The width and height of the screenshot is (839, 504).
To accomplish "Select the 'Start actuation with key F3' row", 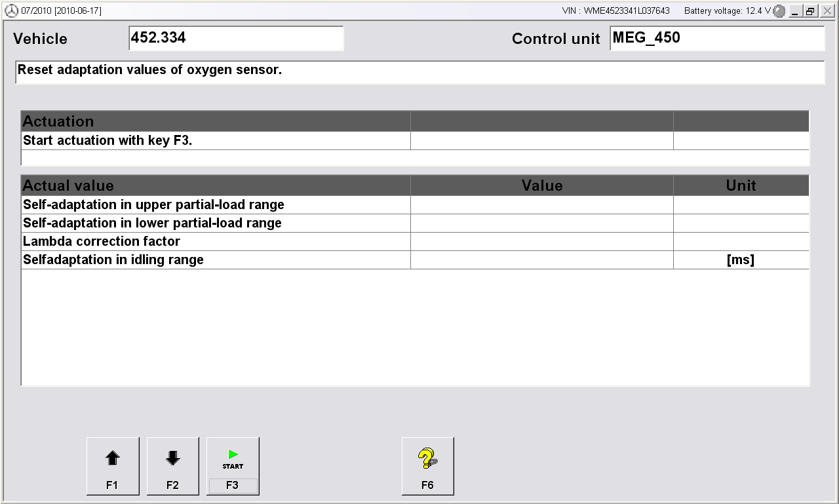I will 216,140.
